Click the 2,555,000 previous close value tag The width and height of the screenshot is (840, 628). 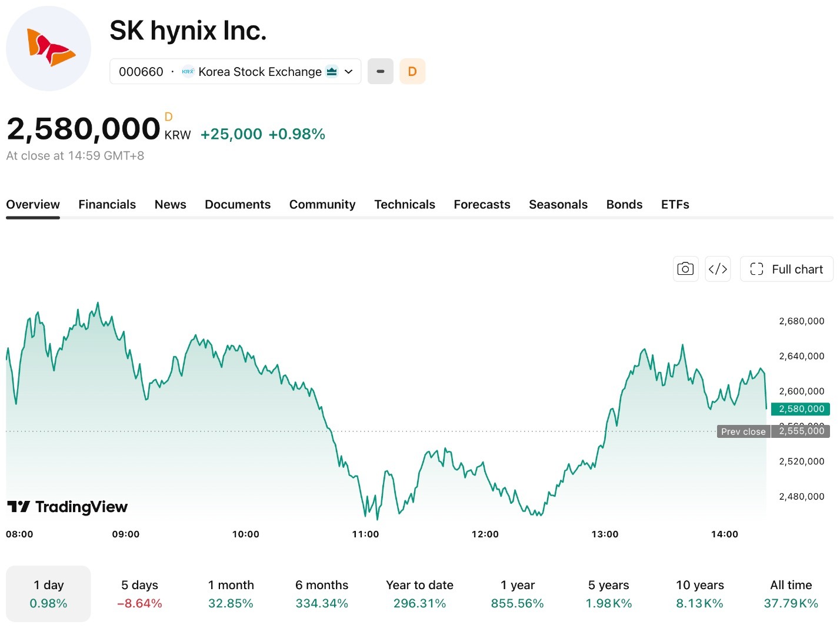tap(801, 431)
